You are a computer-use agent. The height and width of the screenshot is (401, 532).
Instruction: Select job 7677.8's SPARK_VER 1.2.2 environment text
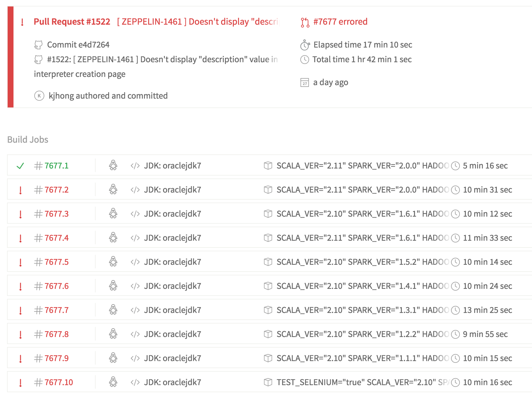[362, 334]
